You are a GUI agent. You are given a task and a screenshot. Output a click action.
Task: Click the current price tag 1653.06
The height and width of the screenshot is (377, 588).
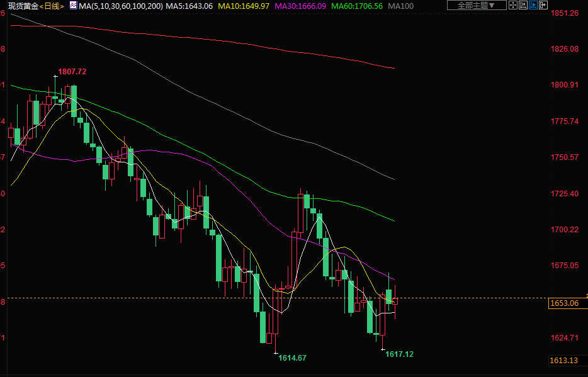click(564, 303)
